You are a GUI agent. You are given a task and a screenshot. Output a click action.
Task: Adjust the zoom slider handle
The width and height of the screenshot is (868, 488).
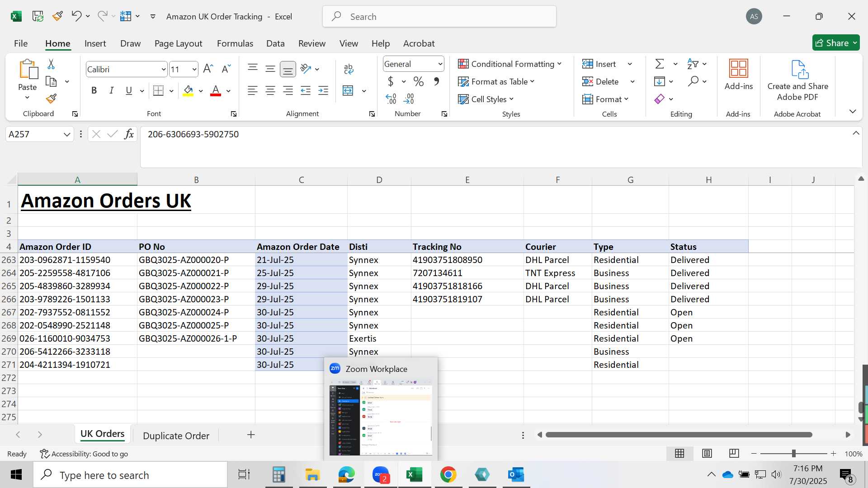point(793,454)
